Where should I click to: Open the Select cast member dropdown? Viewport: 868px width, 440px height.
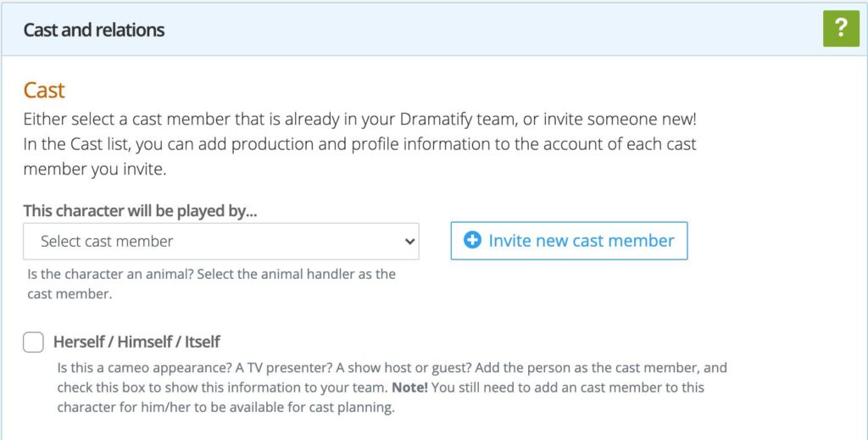click(220, 242)
